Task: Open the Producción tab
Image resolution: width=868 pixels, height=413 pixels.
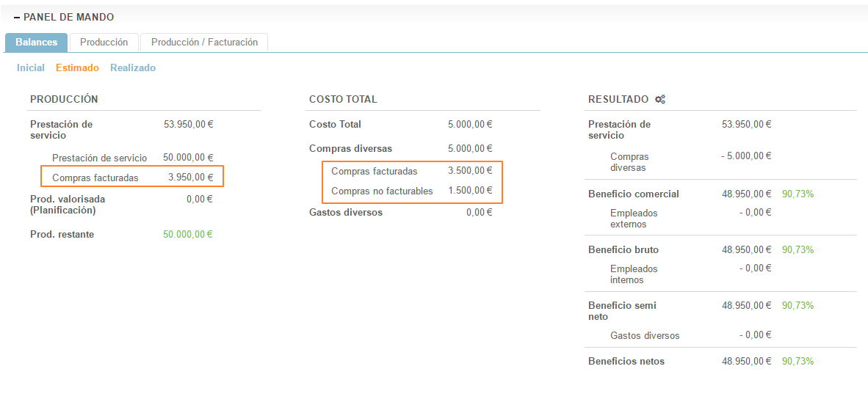Action: (x=104, y=43)
